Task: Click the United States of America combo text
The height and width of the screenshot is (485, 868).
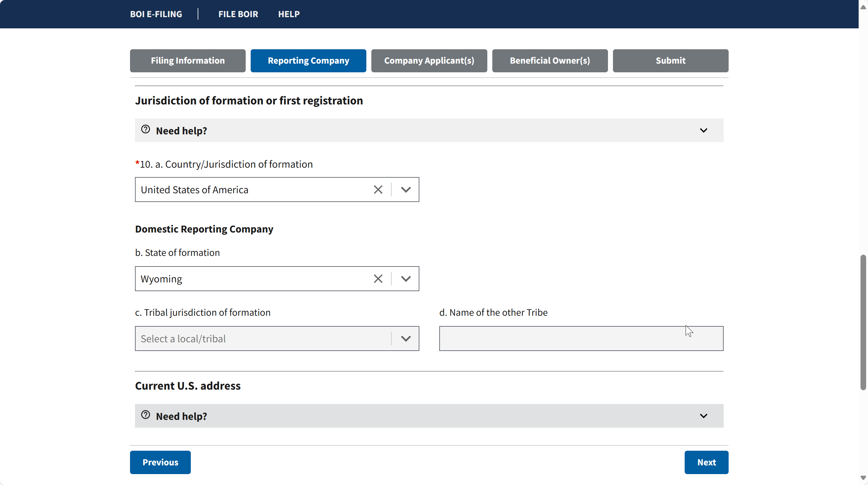Action: [195, 190]
